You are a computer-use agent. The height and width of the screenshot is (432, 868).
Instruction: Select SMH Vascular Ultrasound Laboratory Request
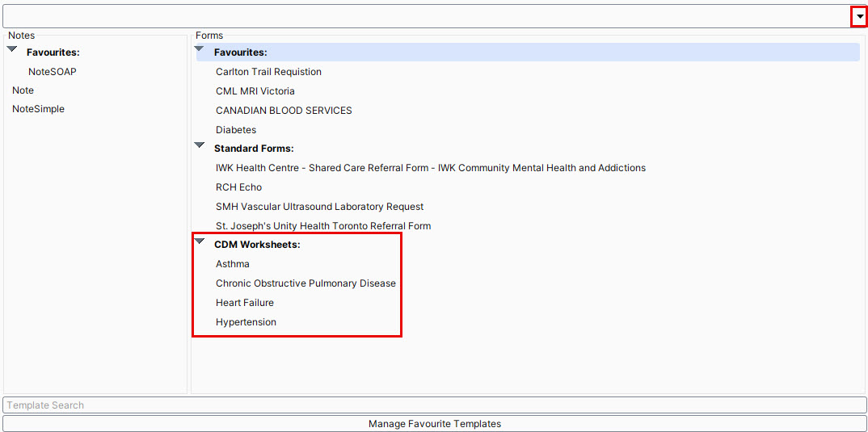click(319, 207)
